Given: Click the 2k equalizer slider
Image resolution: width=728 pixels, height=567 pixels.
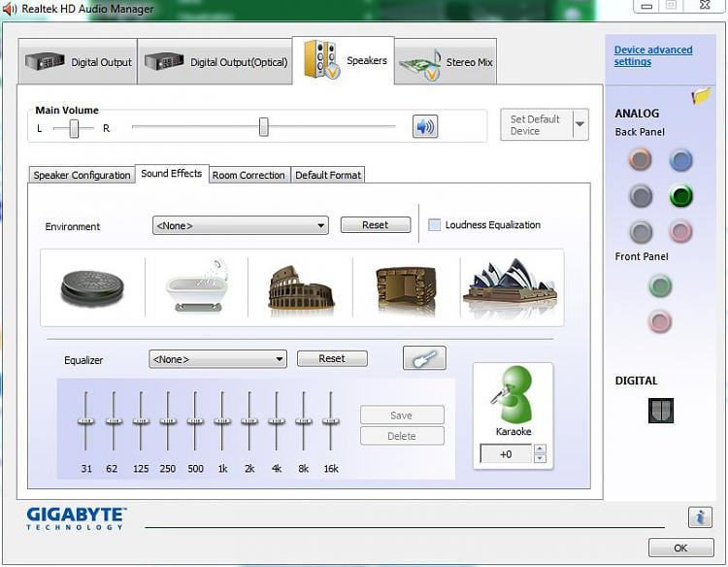Looking at the screenshot, I should (x=249, y=420).
